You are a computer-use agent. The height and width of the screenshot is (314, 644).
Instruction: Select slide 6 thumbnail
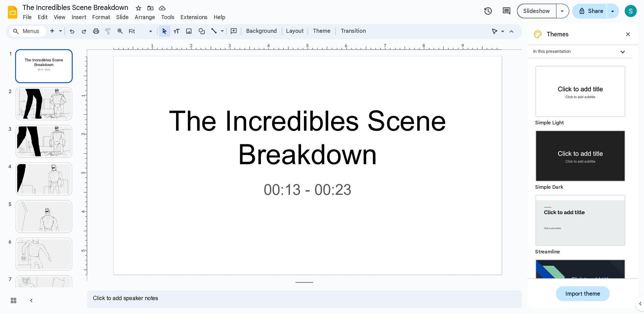[44, 254]
